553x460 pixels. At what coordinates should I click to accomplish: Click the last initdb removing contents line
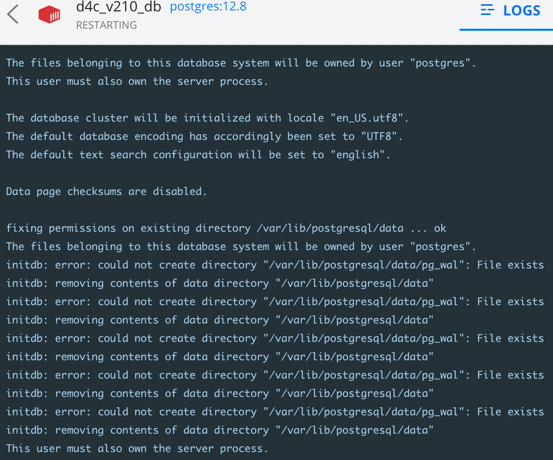point(220,430)
